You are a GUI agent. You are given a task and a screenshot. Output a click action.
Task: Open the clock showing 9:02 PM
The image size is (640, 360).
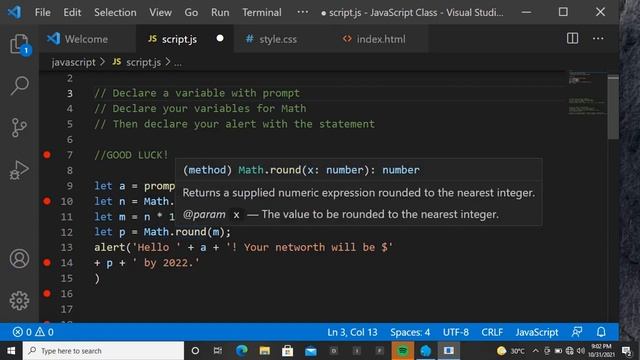pyautogui.click(x=601, y=351)
